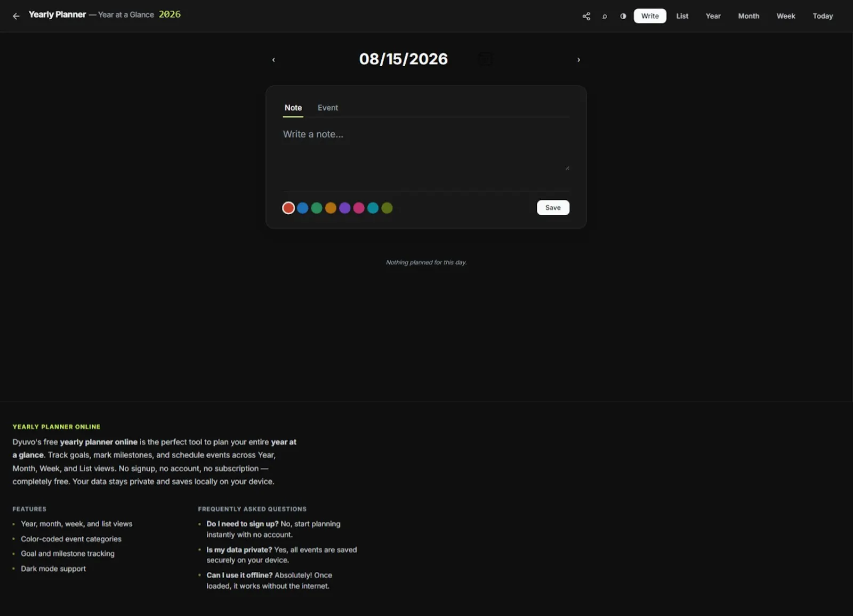Click the 'FREQUENTLY ASKED QUESTIONS' heading
This screenshot has height=616, width=853.
tap(252, 509)
